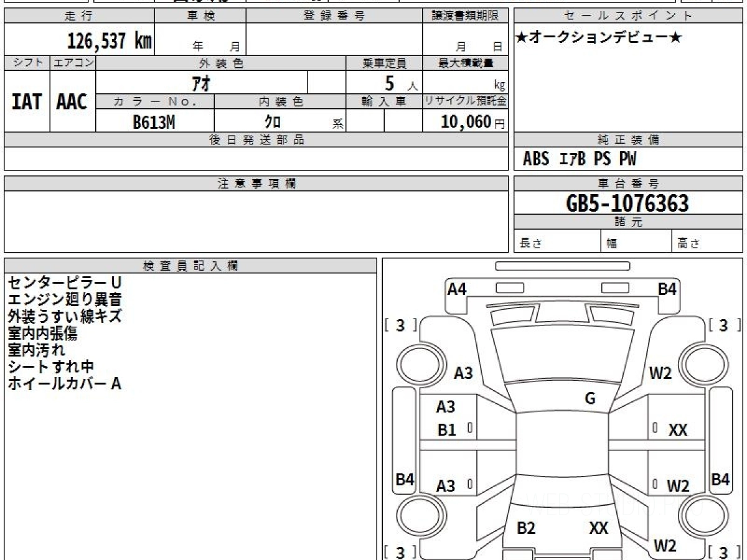The height and width of the screenshot is (560, 747).
Task: Select the 最大積載量 header
Action: (x=466, y=63)
